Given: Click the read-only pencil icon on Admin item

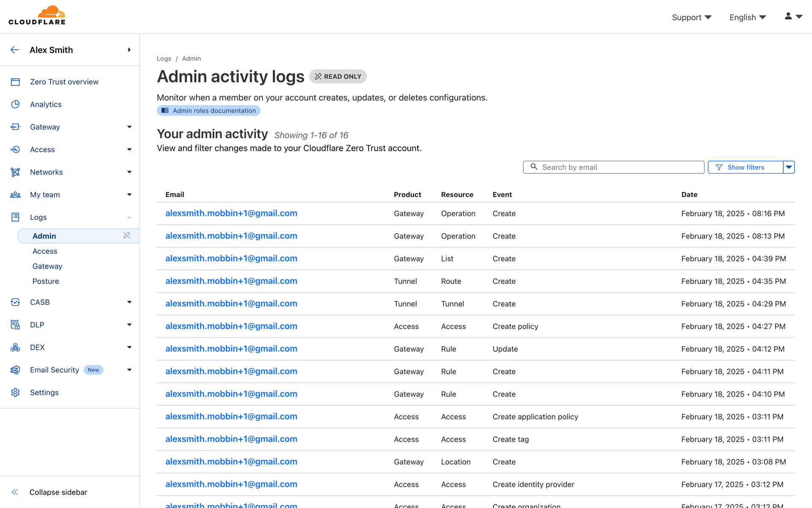Looking at the screenshot, I should (x=126, y=235).
